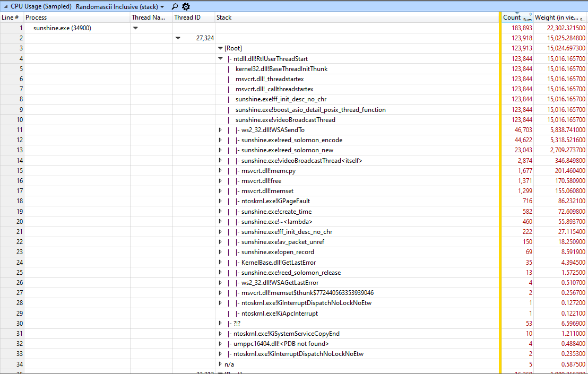Click weight value 5,838.741000
This screenshot has height=374, width=588.
click(x=568, y=129)
